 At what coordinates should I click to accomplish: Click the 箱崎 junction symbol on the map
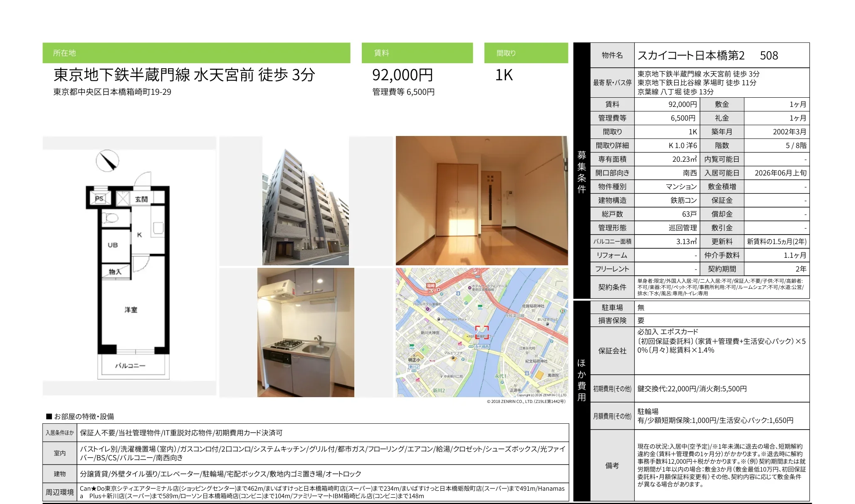point(431,286)
